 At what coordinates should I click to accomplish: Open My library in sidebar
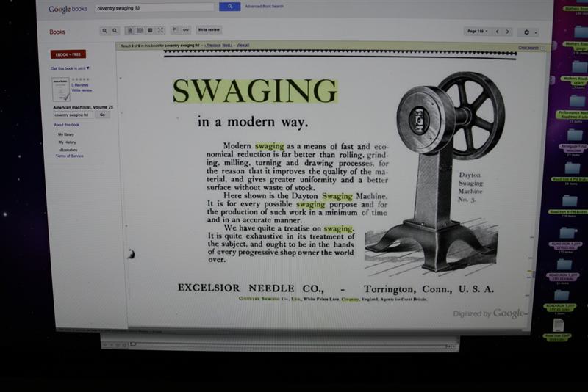(x=66, y=134)
